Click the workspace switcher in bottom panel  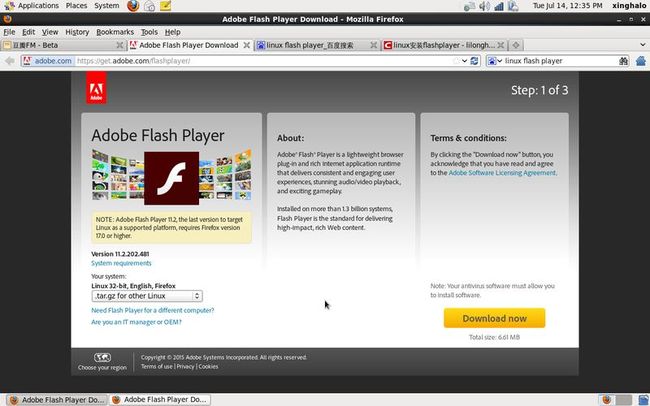(623, 400)
